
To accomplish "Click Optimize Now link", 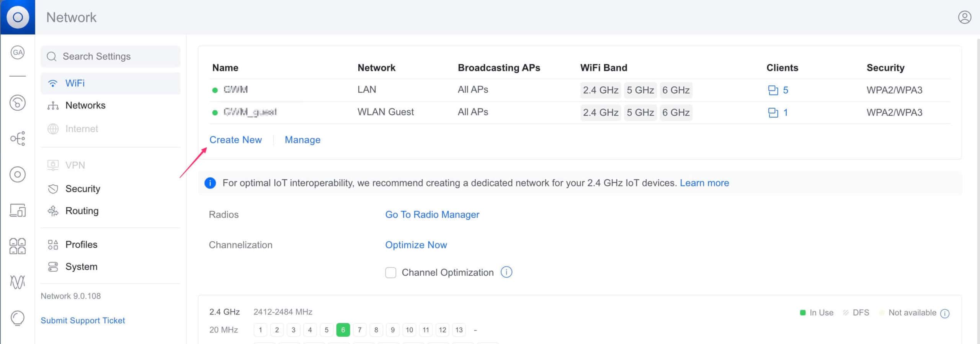I will [x=416, y=245].
